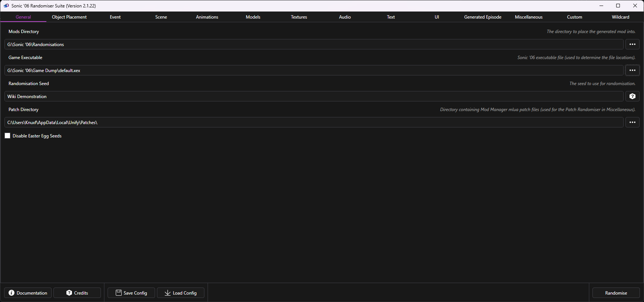Click the 'Patch Directory' label
644x302 pixels.
click(23, 110)
